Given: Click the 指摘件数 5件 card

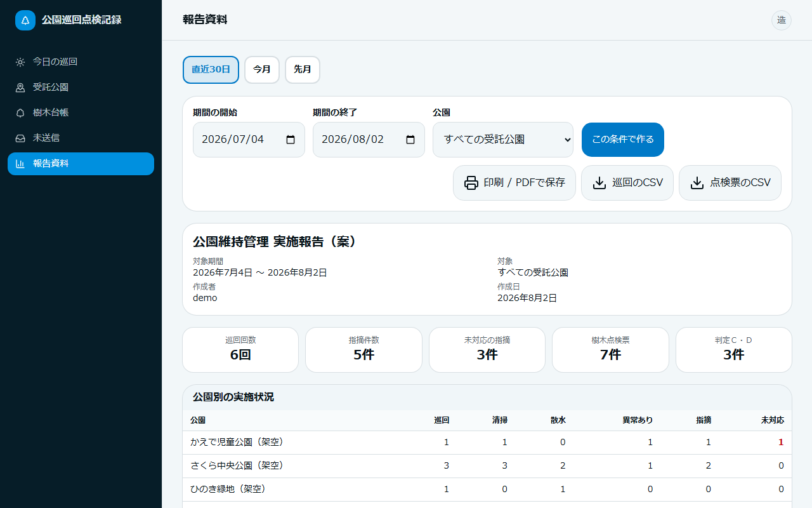Looking at the screenshot, I should click(x=363, y=350).
